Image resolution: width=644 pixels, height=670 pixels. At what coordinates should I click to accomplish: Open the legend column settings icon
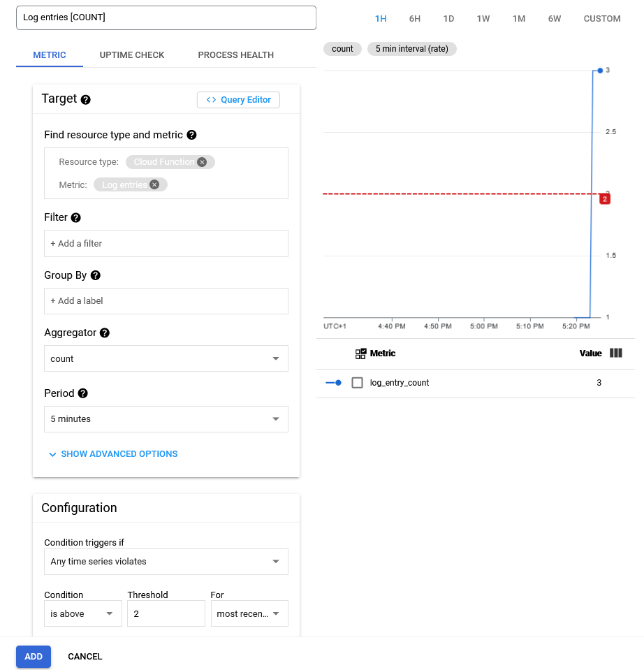[x=615, y=354]
